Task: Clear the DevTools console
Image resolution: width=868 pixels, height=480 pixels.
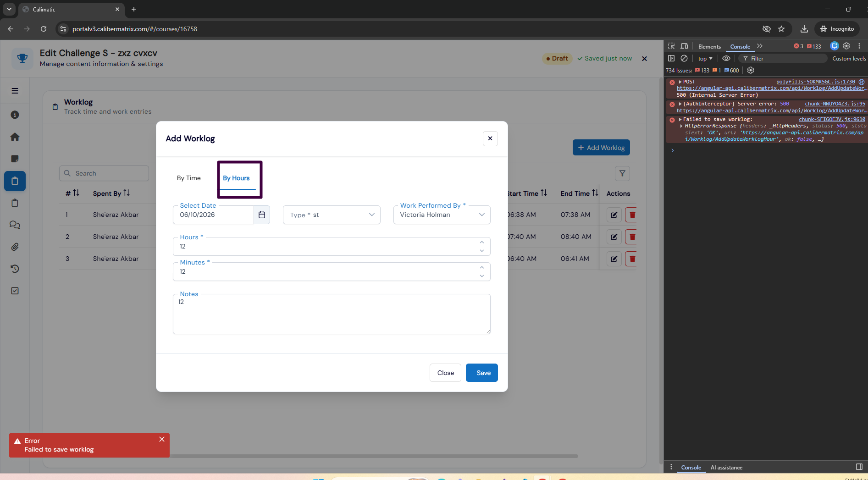Action: 684,58
